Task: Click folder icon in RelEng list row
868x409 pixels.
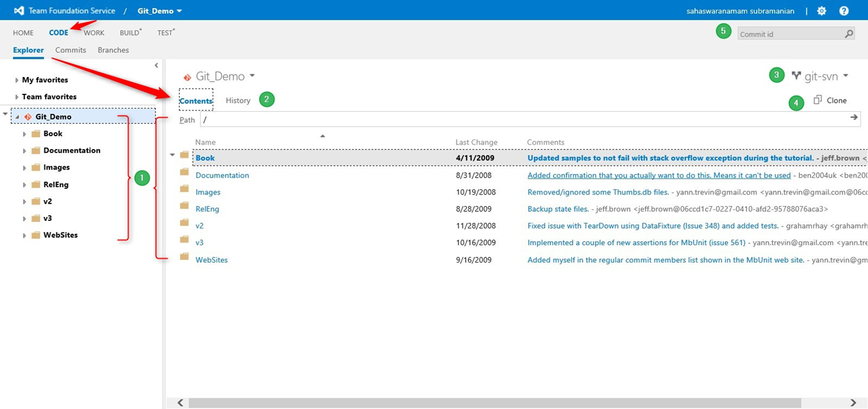Action: coord(184,206)
